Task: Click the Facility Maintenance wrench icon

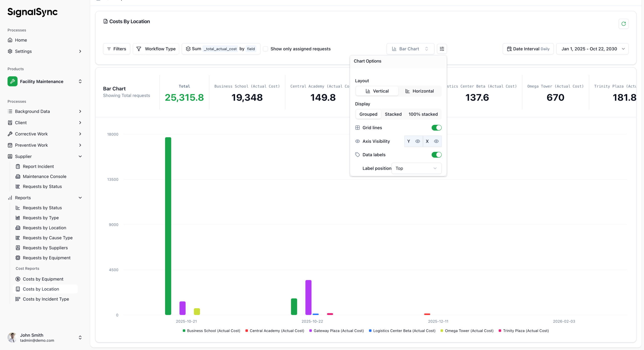Action: click(13, 81)
